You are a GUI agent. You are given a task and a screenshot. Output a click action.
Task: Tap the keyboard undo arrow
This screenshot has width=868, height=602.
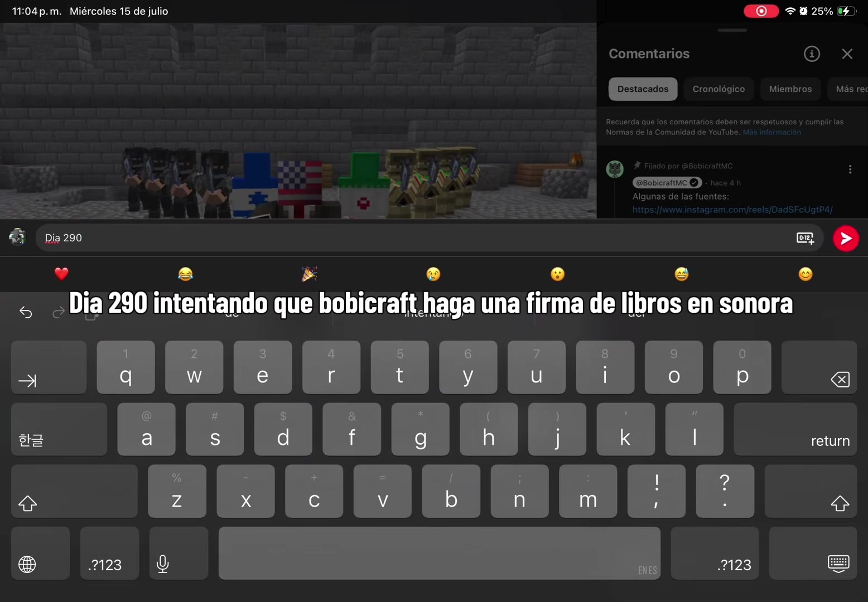[26, 312]
